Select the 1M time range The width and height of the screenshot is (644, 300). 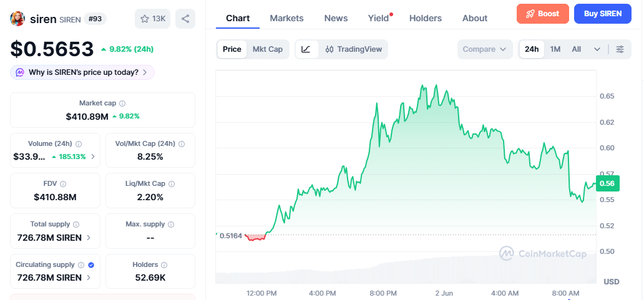[x=555, y=49]
